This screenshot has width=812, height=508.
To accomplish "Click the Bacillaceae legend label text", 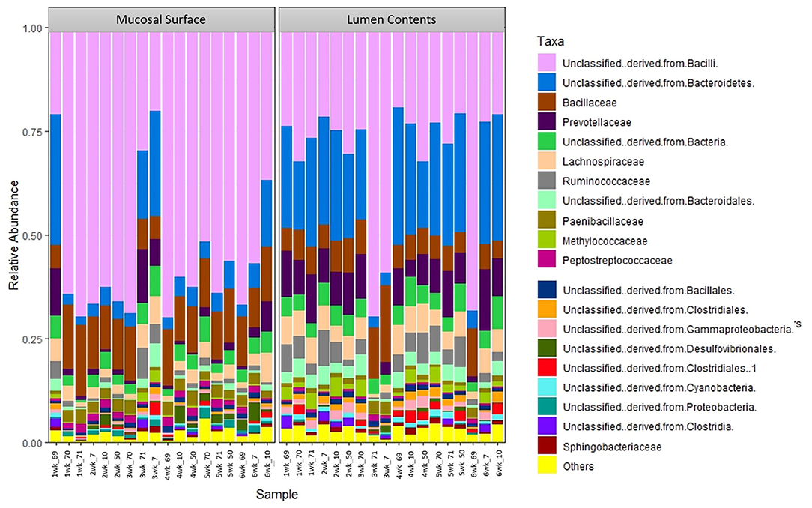I will 590,103.
